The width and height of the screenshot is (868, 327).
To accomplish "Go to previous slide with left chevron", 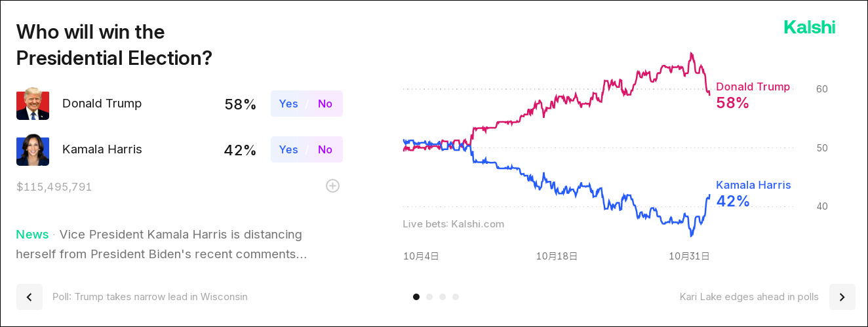I will click(30, 297).
